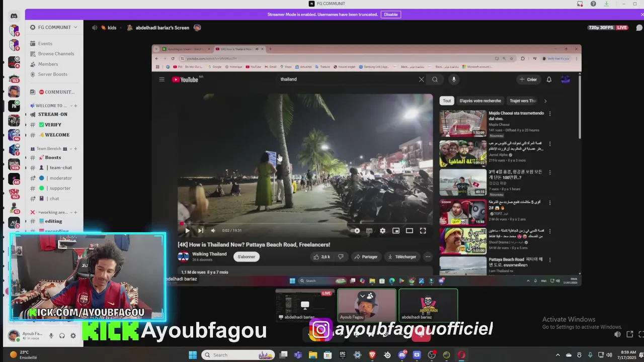This screenshot has height=362, width=644.
Task: Select the server icon with 68 badge
Action: click(14, 179)
